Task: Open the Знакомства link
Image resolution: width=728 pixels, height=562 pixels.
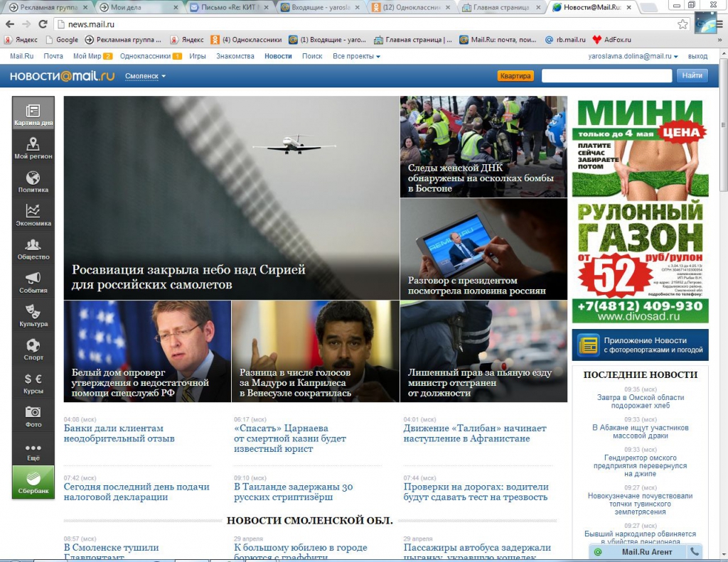Action: (x=235, y=56)
